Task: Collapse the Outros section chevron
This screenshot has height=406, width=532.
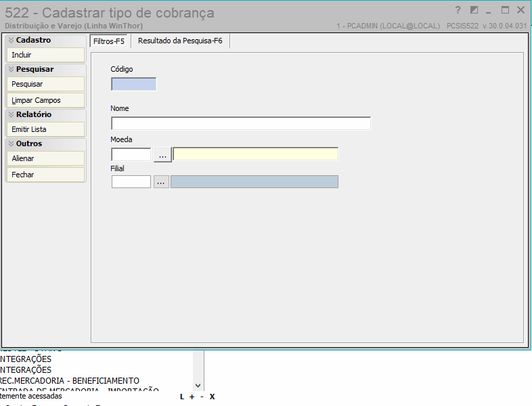Action: tap(12, 144)
